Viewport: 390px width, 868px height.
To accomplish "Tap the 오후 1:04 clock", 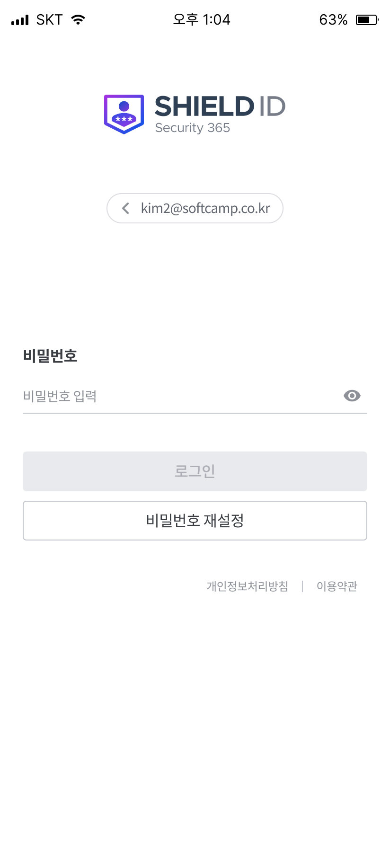I will 201,20.
